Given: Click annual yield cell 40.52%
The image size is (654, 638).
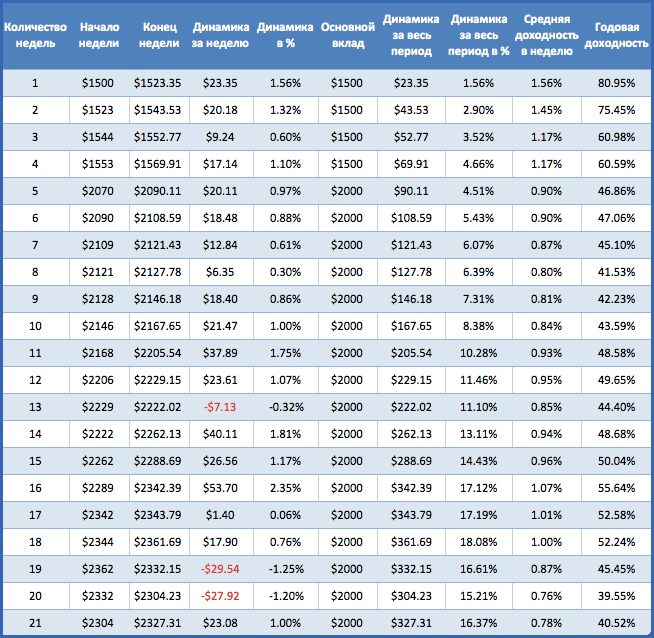Looking at the screenshot, I should point(616,623).
